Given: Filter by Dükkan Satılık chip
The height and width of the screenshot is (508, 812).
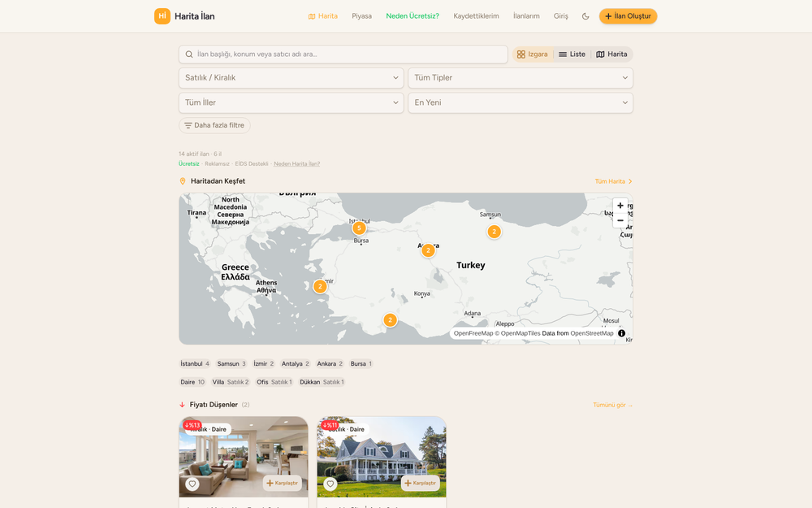Looking at the screenshot, I should [x=322, y=382].
